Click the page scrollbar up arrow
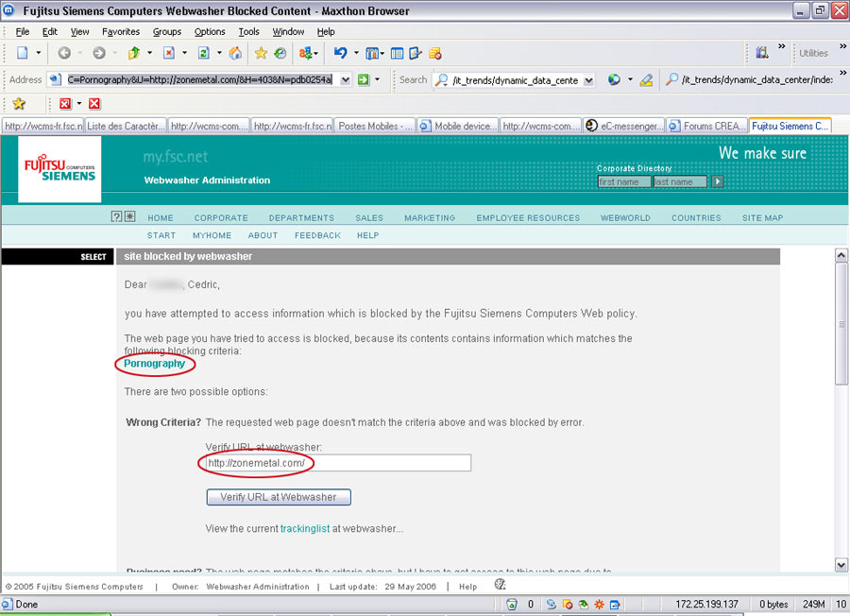This screenshot has height=616, width=850. [841, 255]
